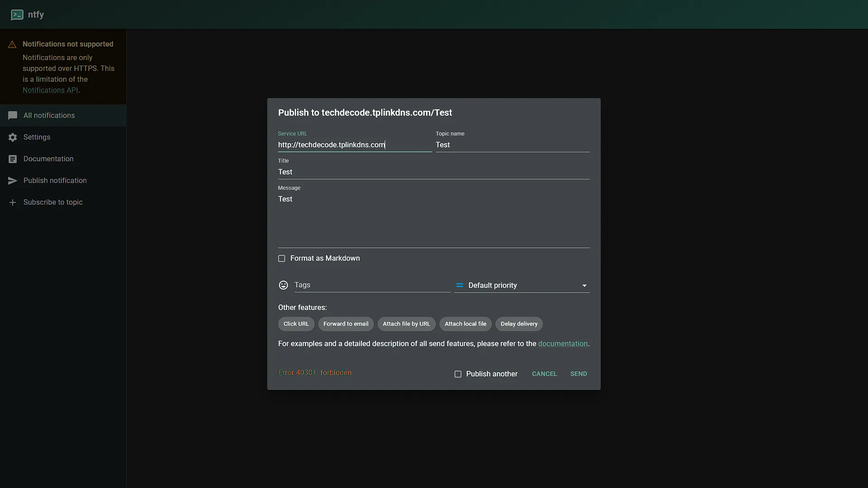Click the Documentation page icon
The width and height of the screenshot is (868, 488).
click(13, 159)
